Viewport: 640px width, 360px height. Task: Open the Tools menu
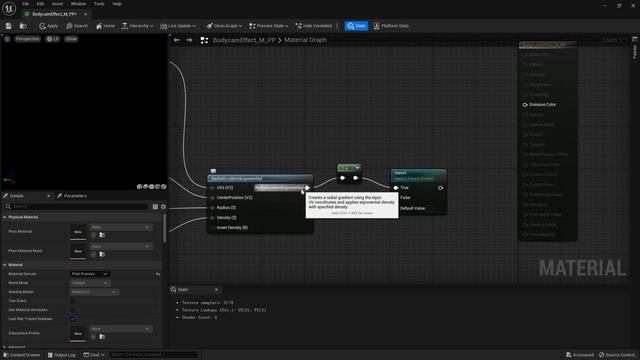pyautogui.click(x=99, y=4)
